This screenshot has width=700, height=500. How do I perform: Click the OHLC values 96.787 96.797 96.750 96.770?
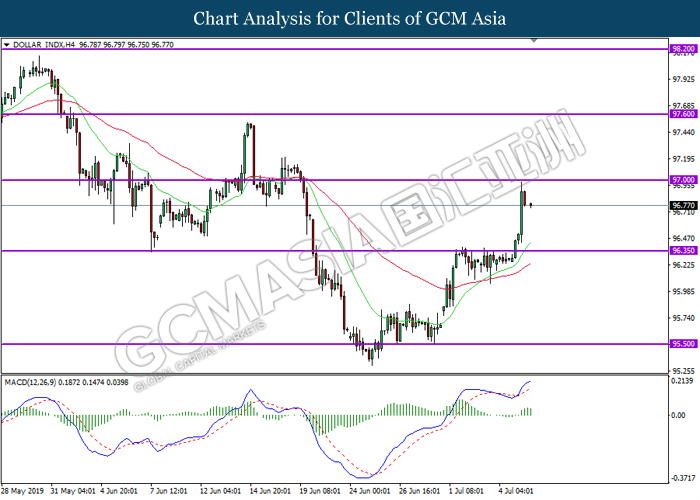126,45
